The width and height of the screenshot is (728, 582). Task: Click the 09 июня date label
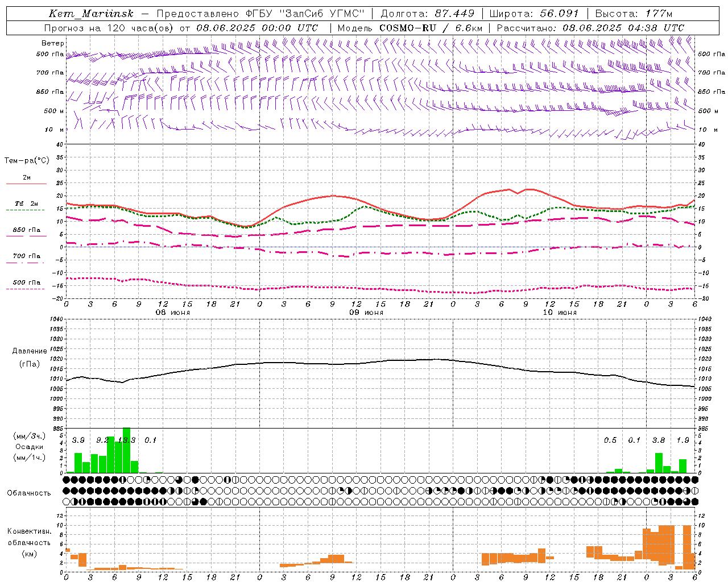[x=366, y=313]
